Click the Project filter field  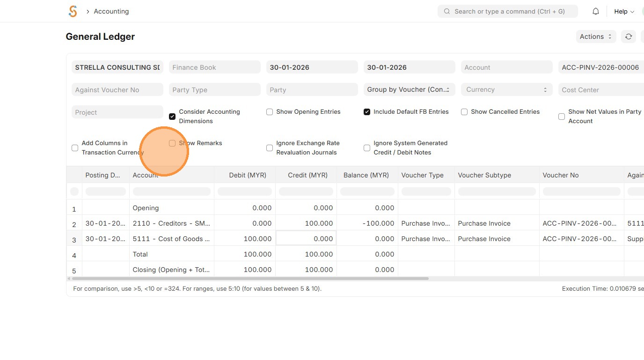coord(117,112)
